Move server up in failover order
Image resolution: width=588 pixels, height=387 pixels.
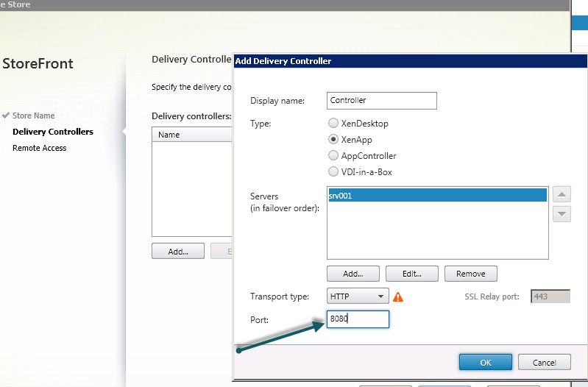pyautogui.click(x=562, y=194)
